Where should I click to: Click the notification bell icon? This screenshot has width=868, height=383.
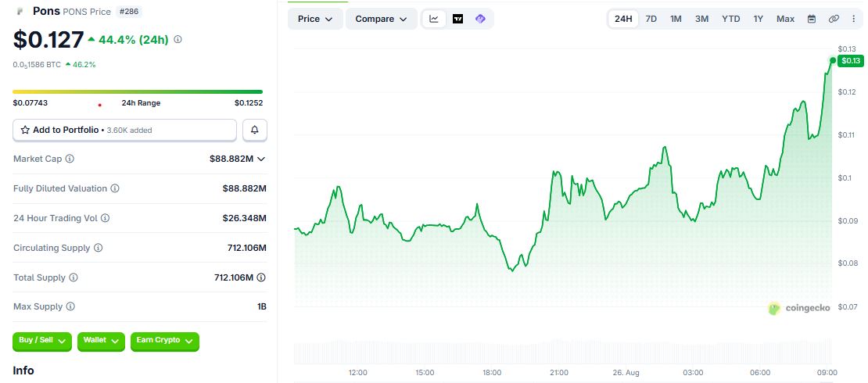coord(255,130)
